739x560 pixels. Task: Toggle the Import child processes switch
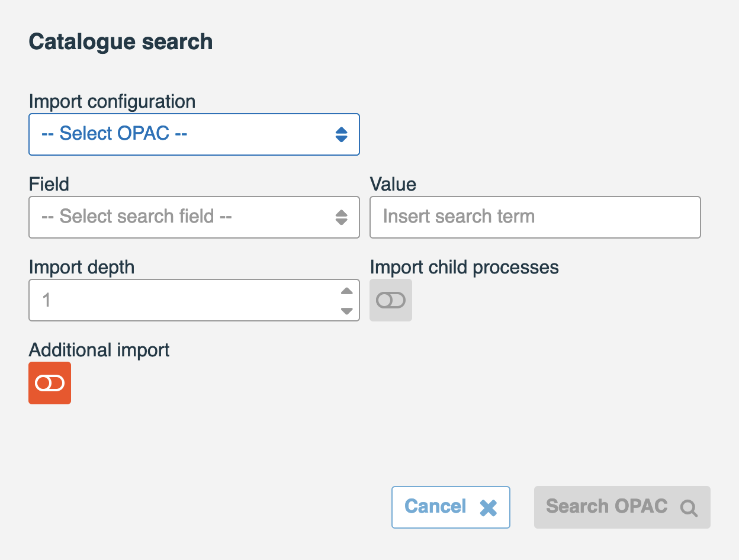click(x=391, y=300)
